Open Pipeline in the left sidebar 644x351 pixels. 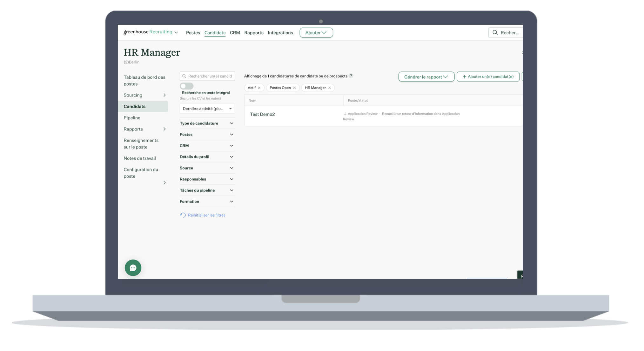click(132, 118)
